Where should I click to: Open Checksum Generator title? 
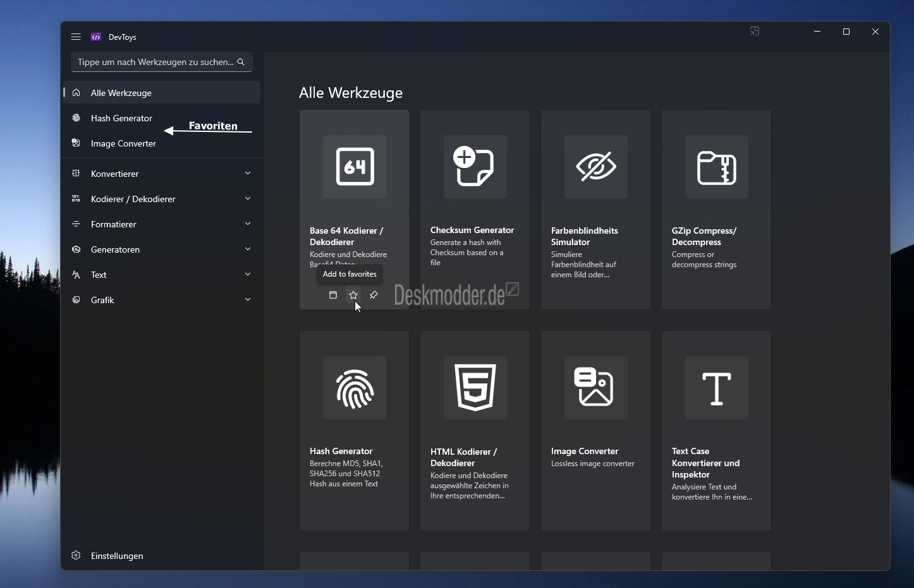pos(472,230)
